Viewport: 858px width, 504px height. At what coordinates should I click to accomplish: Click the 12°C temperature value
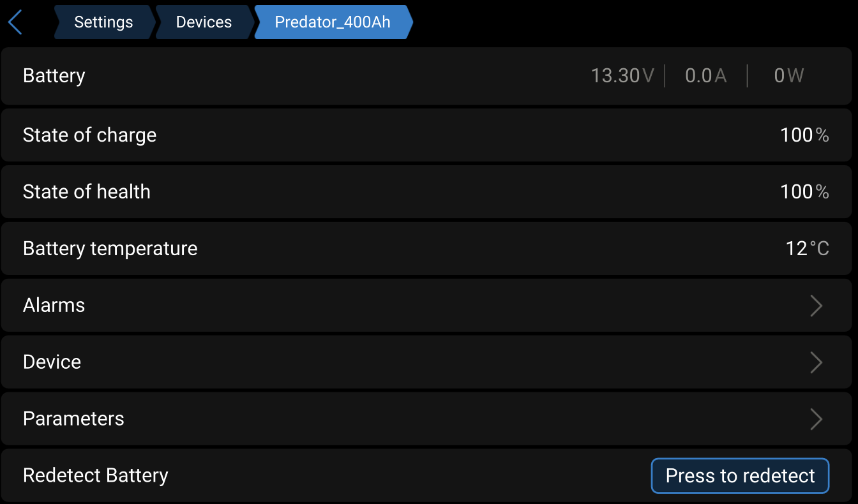[x=807, y=249]
